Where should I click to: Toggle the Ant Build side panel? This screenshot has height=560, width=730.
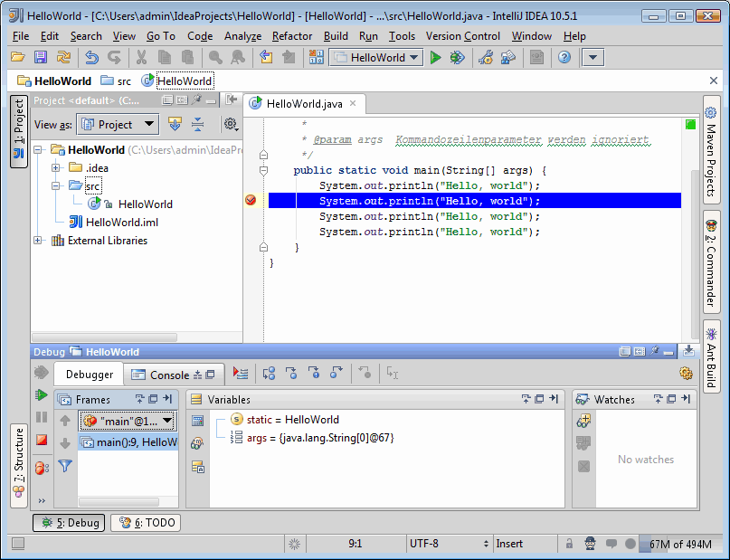(x=711, y=357)
